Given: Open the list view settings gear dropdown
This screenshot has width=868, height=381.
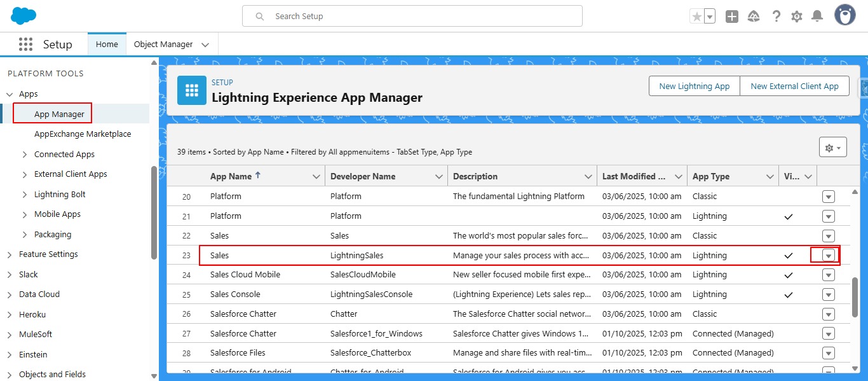Looking at the screenshot, I should pyautogui.click(x=832, y=148).
